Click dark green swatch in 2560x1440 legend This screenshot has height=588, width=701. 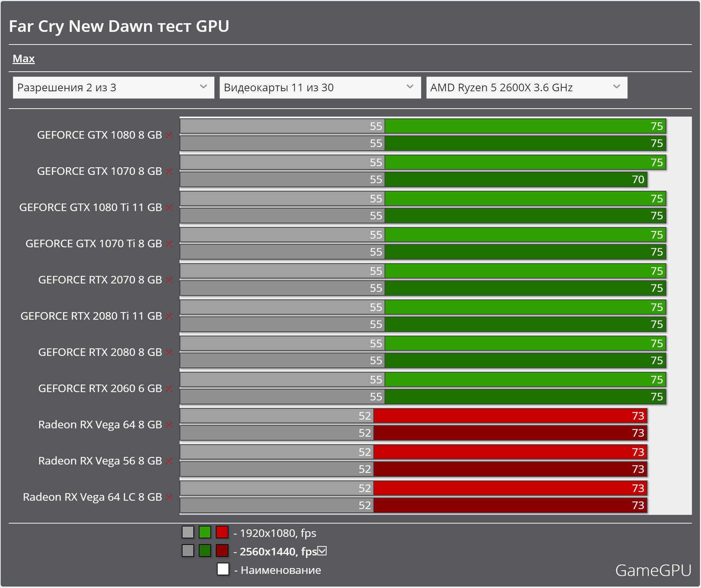205,551
